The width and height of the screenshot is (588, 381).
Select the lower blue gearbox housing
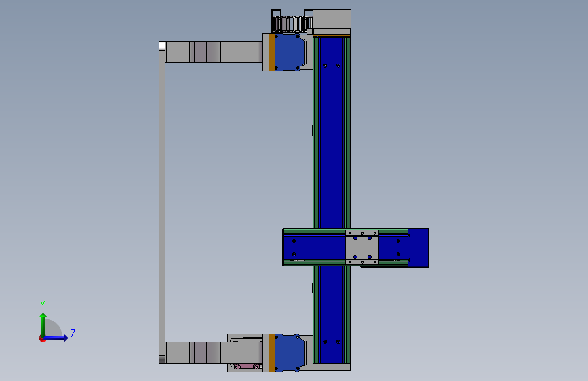[290, 353]
